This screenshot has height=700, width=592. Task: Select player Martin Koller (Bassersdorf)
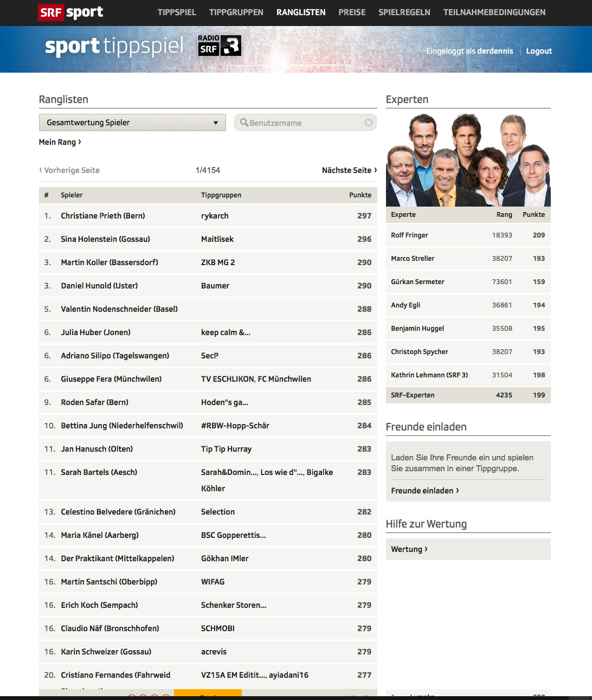[x=110, y=262]
